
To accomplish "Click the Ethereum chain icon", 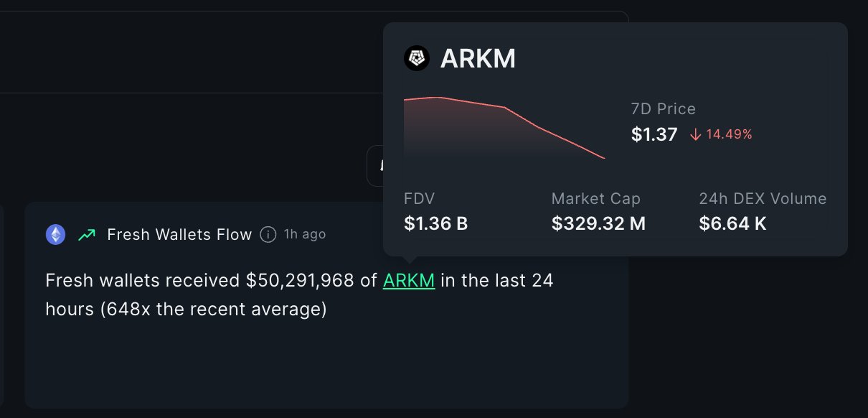I will click(x=56, y=234).
